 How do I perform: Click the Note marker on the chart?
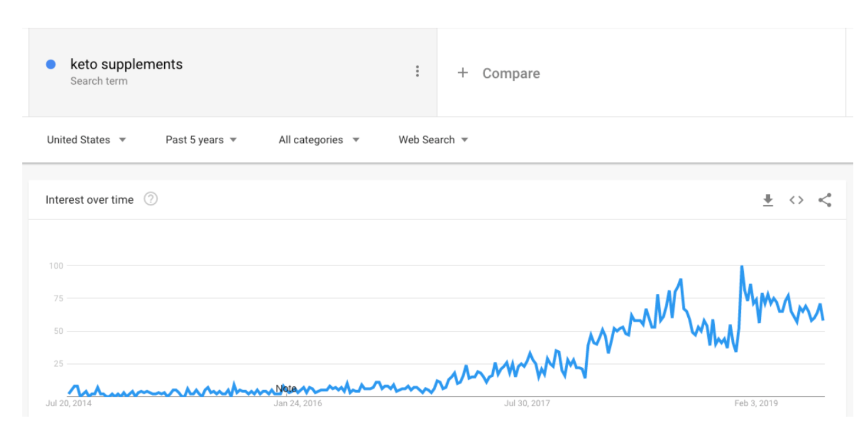(286, 389)
